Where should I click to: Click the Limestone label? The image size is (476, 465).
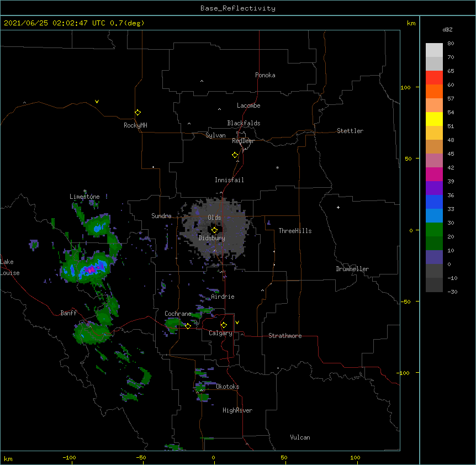coord(84,197)
